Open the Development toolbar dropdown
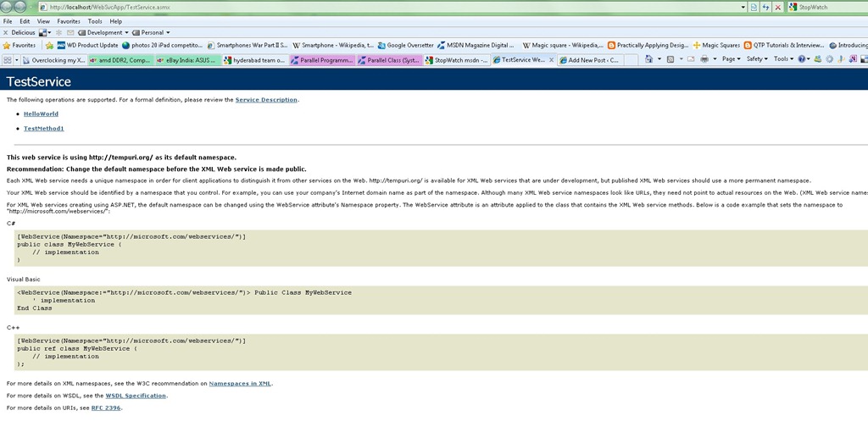 pos(104,32)
